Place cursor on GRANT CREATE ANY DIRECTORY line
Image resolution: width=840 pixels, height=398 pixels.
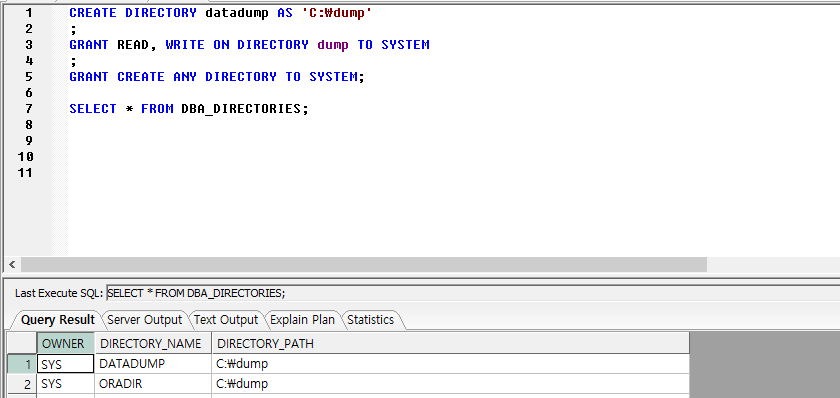coord(216,77)
